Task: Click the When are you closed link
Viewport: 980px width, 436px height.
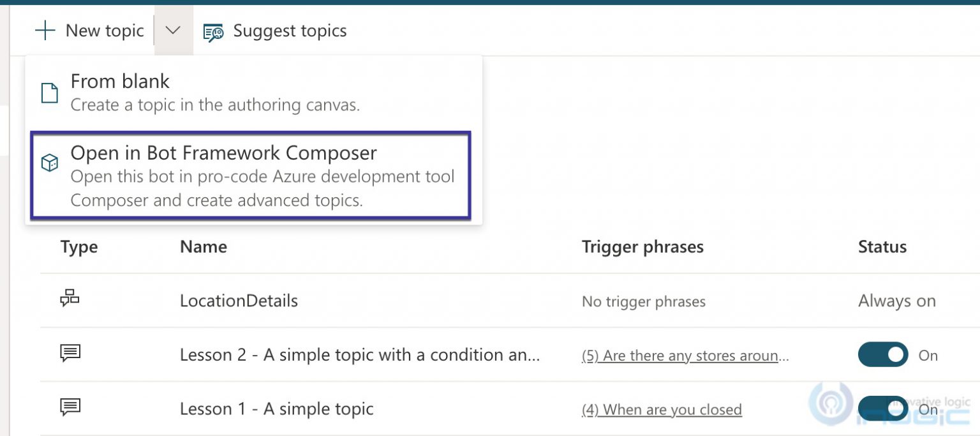Action: tap(661, 409)
